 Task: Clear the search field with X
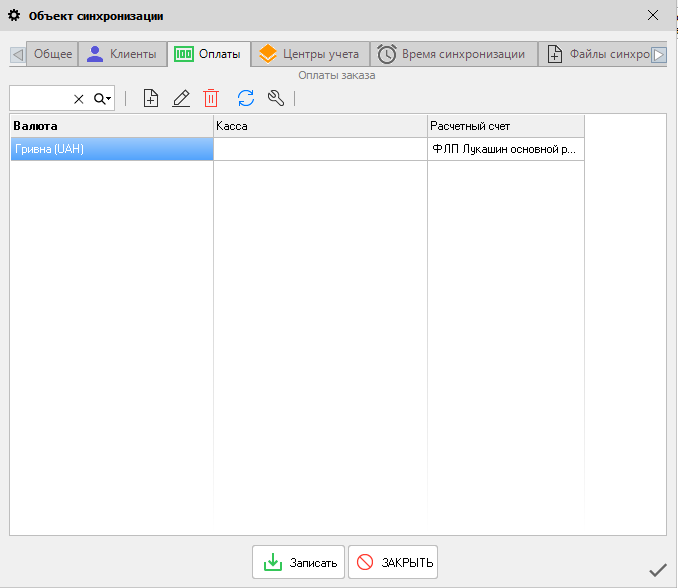[x=79, y=99]
